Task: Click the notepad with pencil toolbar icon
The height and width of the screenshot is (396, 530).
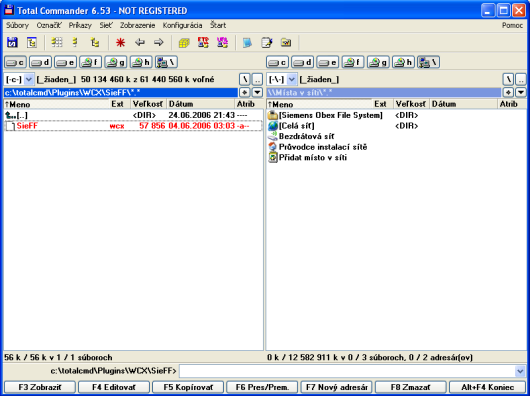Action: click(x=267, y=43)
